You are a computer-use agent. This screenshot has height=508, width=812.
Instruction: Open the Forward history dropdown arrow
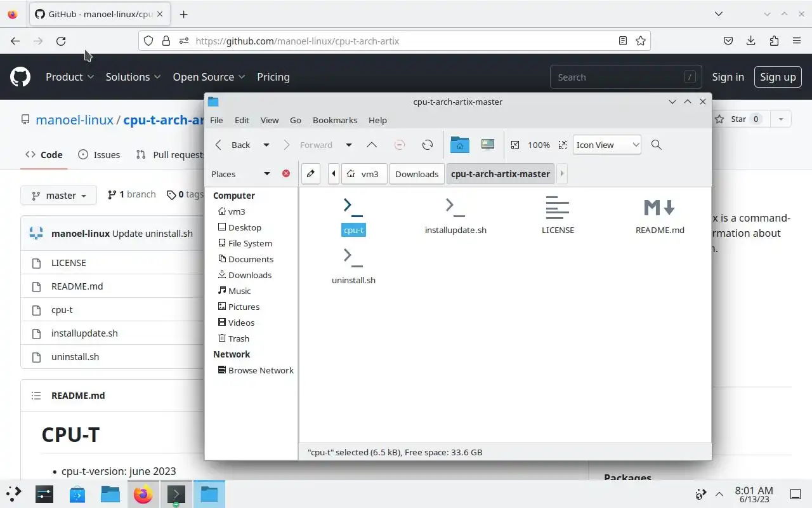pyautogui.click(x=349, y=145)
